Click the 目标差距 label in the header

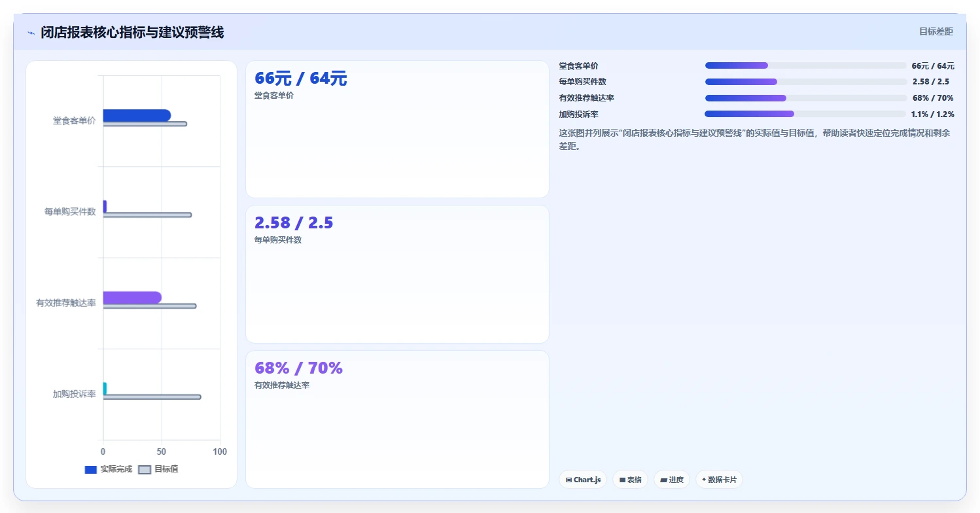(936, 31)
